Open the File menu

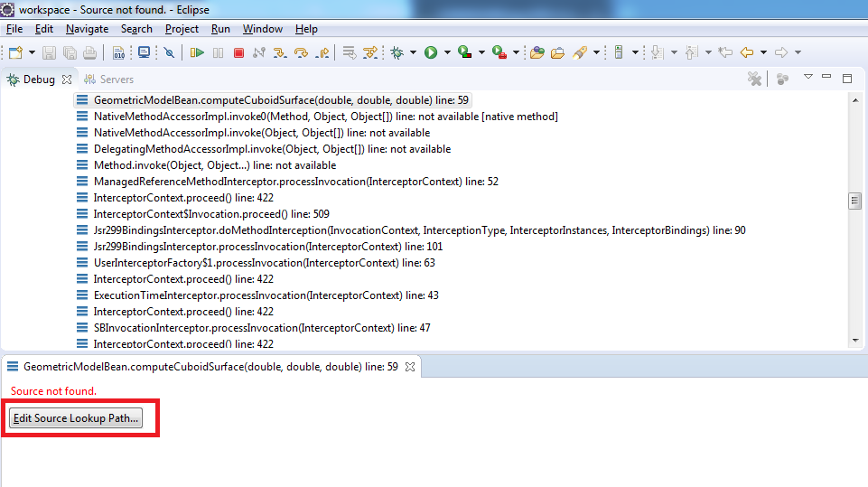pyautogui.click(x=14, y=29)
